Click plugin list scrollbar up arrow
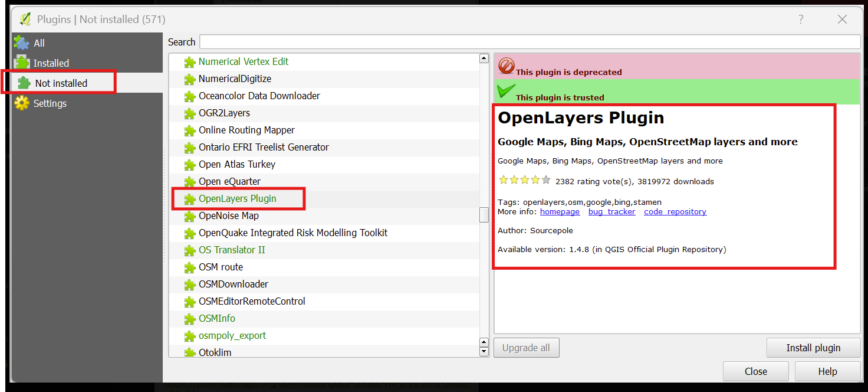 484,58
